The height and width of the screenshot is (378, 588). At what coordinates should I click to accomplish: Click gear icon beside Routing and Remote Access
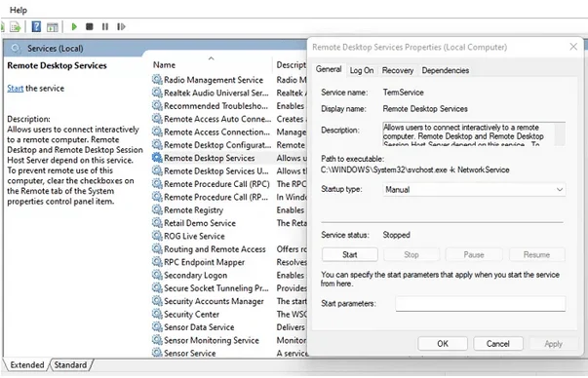(x=157, y=248)
